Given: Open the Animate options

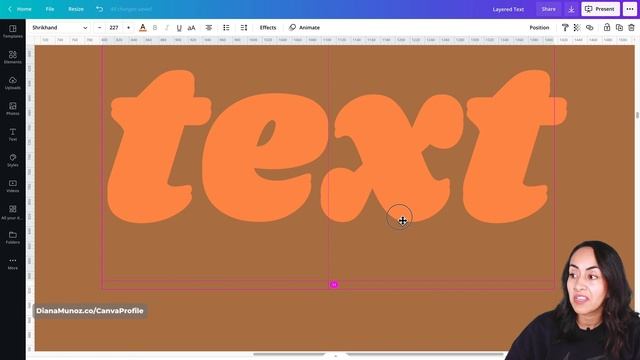Looking at the screenshot, I should point(304,28).
